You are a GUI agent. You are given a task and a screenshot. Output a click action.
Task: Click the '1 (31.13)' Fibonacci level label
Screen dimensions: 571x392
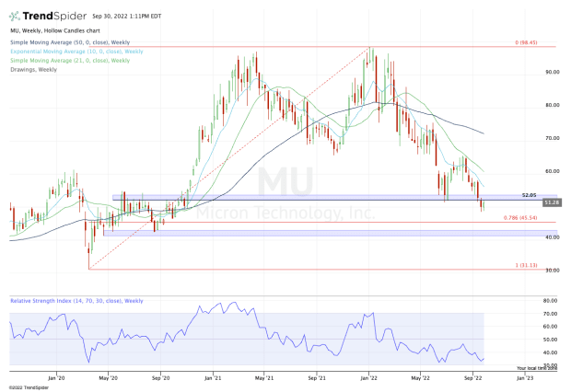tap(526, 265)
